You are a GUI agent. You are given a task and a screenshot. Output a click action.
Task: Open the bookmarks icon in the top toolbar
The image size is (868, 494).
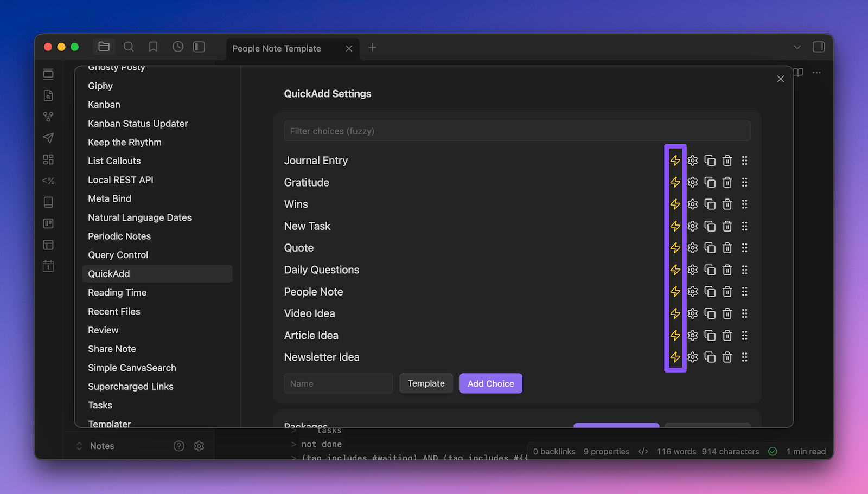click(x=154, y=47)
